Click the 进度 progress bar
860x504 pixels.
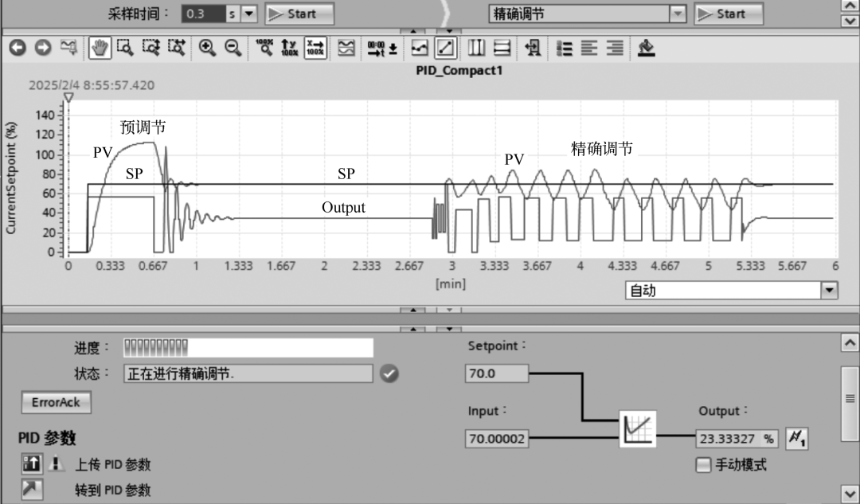248,348
